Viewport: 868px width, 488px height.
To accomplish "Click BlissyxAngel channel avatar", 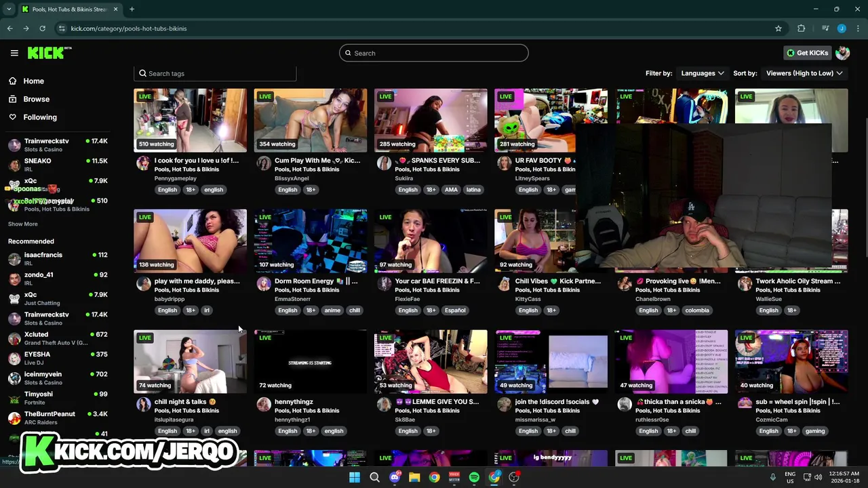I will 264,163.
